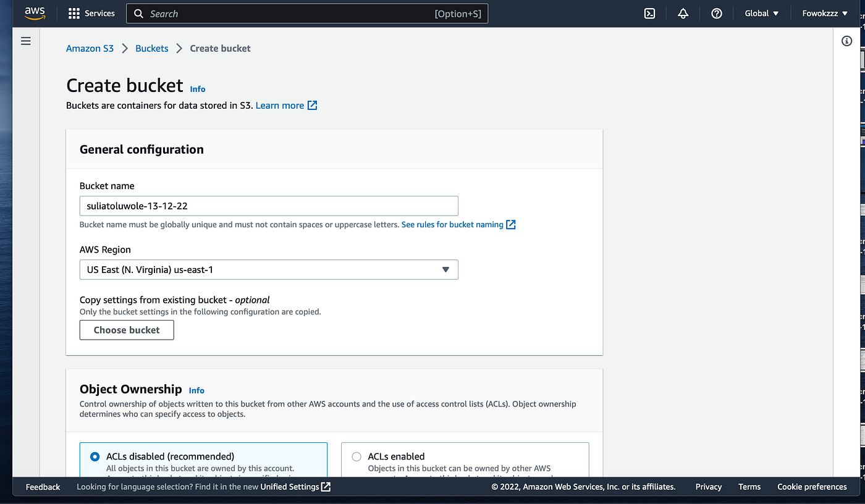The width and height of the screenshot is (865, 504).
Task: Click the Copy settings from existing bucket label
Action: tap(175, 300)
